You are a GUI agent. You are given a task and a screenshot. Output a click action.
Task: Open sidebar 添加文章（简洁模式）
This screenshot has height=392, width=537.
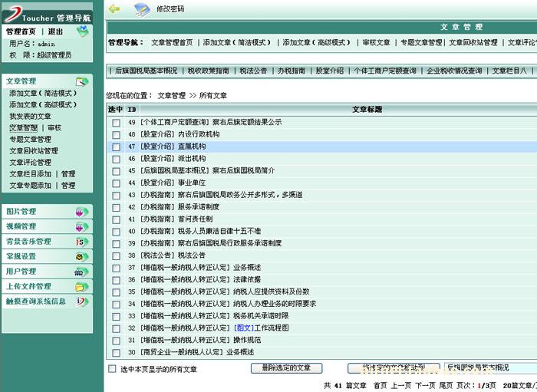[43, 93]
